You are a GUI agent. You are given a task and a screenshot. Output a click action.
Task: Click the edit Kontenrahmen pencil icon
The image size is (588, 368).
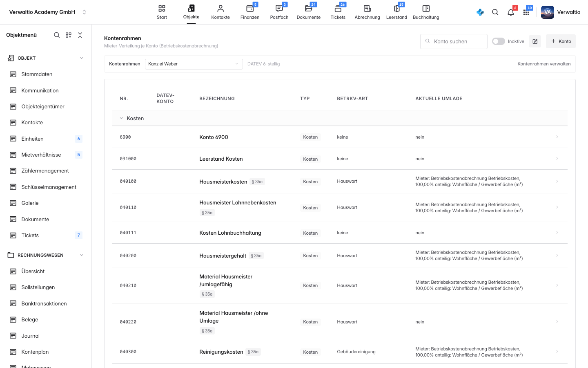[535, 41]
